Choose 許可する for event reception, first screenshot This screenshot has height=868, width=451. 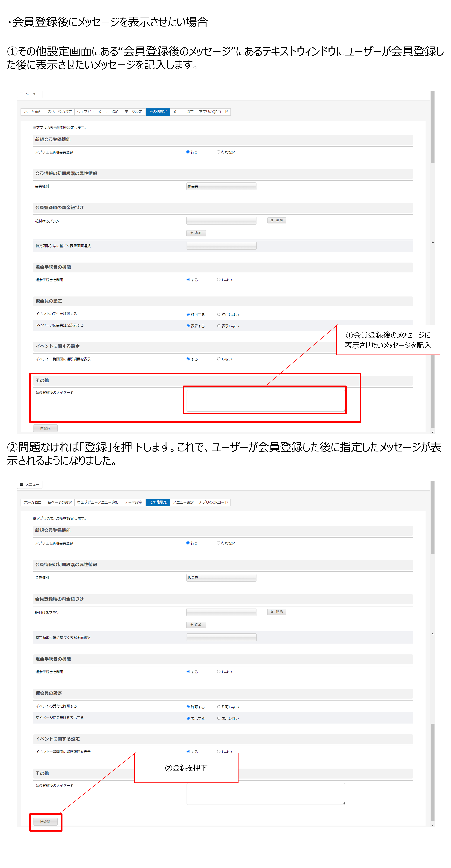point(188,314)
